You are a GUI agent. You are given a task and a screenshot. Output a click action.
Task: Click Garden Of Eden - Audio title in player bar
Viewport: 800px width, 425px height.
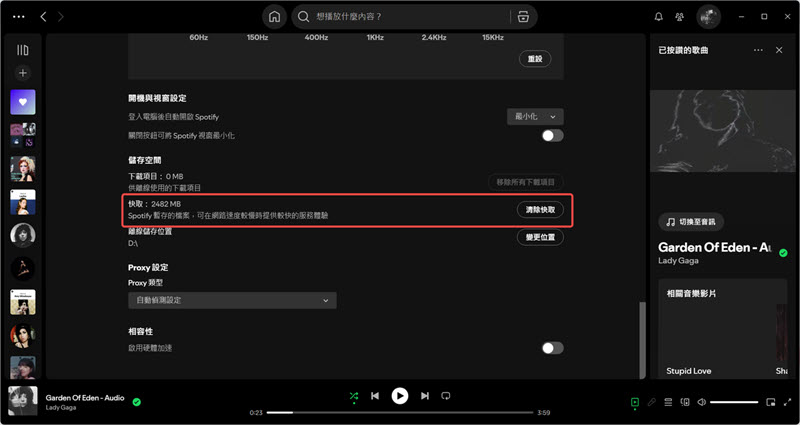pos(85,398)
